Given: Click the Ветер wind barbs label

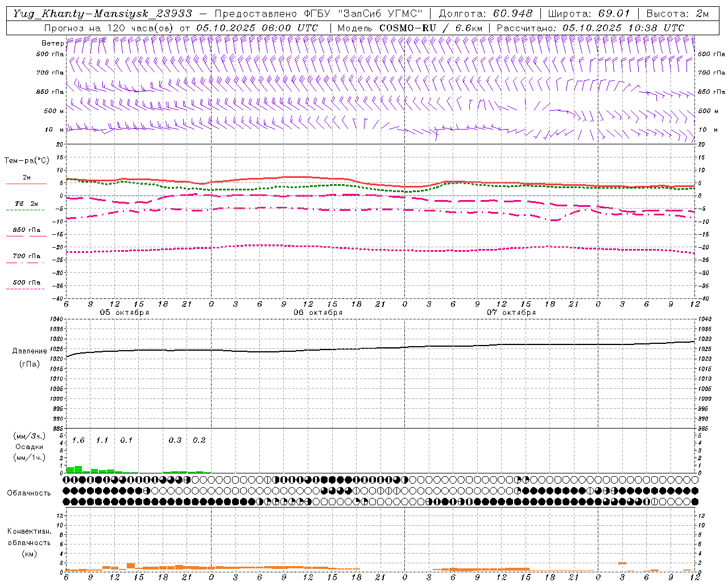Looking at the screenshot, I should (52, 43).
